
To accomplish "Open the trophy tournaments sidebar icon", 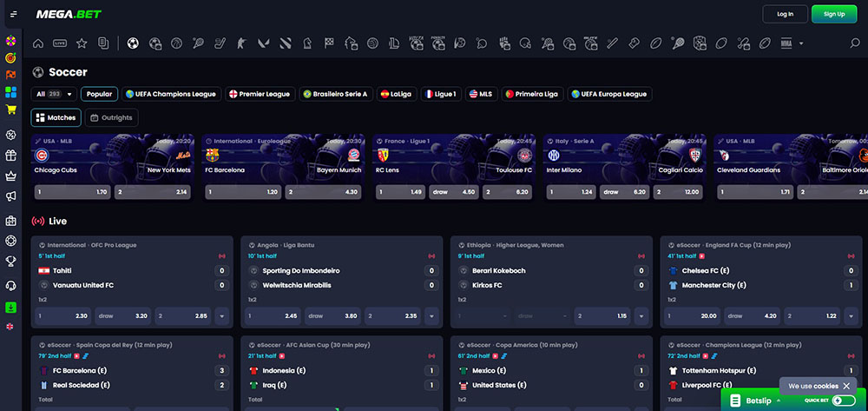I will click(x=10, y=261).
